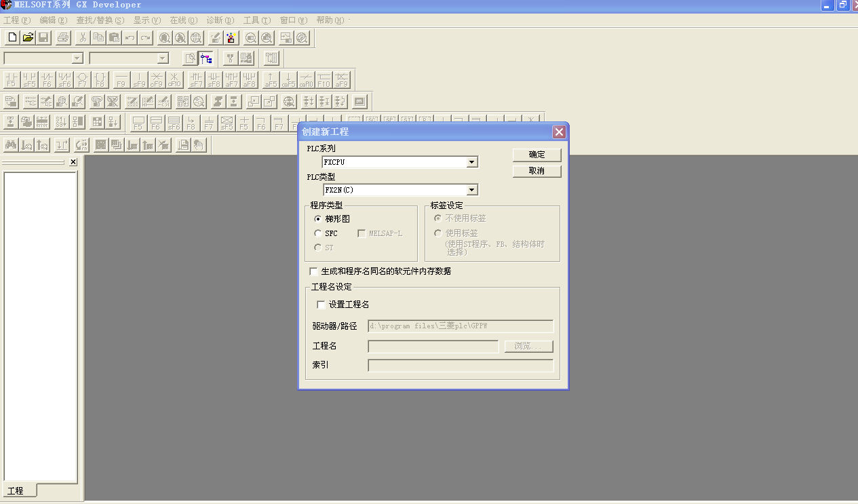Enable the 设置工程名 checkbox
Image resolution: width=858 pixels, height=504 pixels.
[321, 305]
